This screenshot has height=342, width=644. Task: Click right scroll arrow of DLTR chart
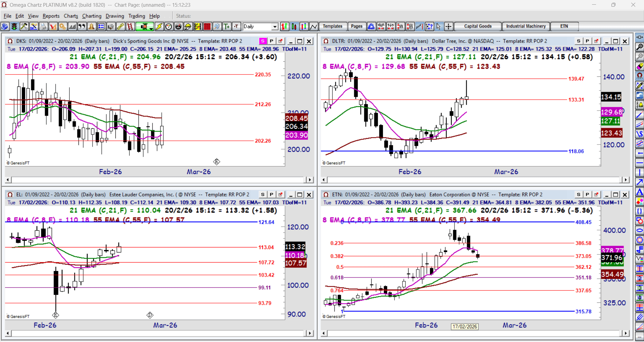pyautogui.click(x=626, y=180)
